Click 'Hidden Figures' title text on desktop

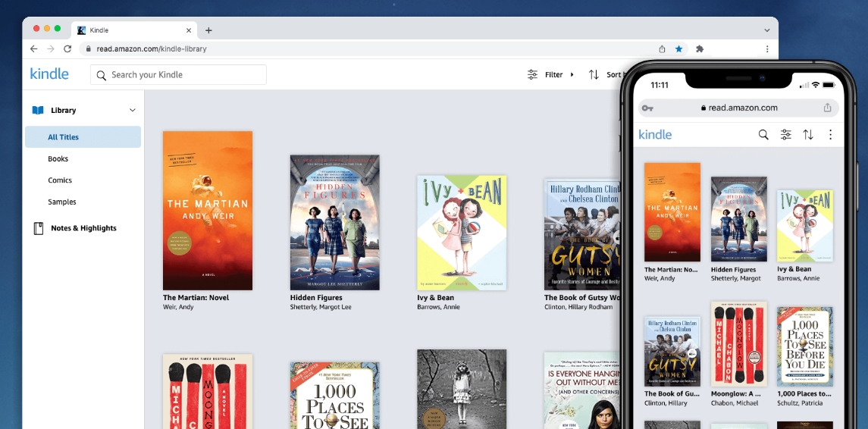click(x=316, y=297)
